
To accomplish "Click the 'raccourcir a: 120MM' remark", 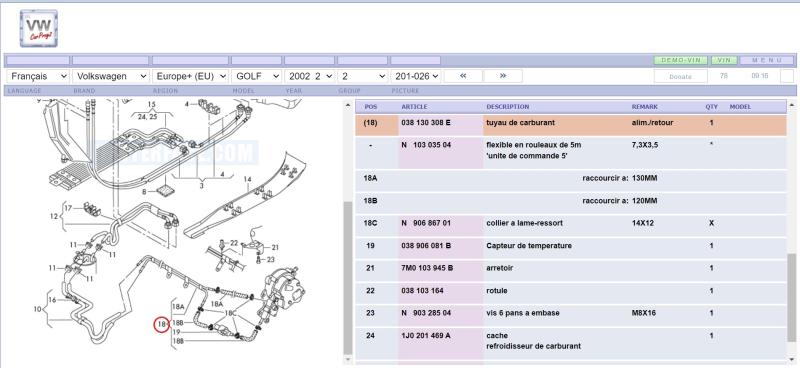I will coord(620,201).
